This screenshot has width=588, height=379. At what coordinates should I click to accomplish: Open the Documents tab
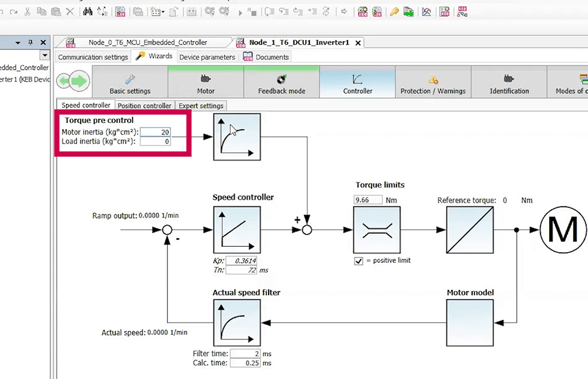point(266,57)
